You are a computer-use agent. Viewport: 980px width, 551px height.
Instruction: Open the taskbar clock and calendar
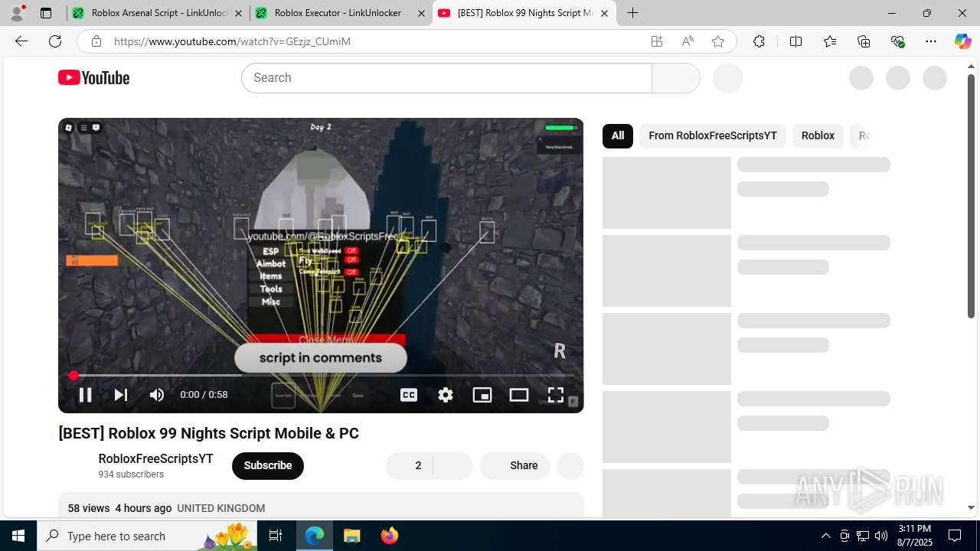tap(914, 536)
